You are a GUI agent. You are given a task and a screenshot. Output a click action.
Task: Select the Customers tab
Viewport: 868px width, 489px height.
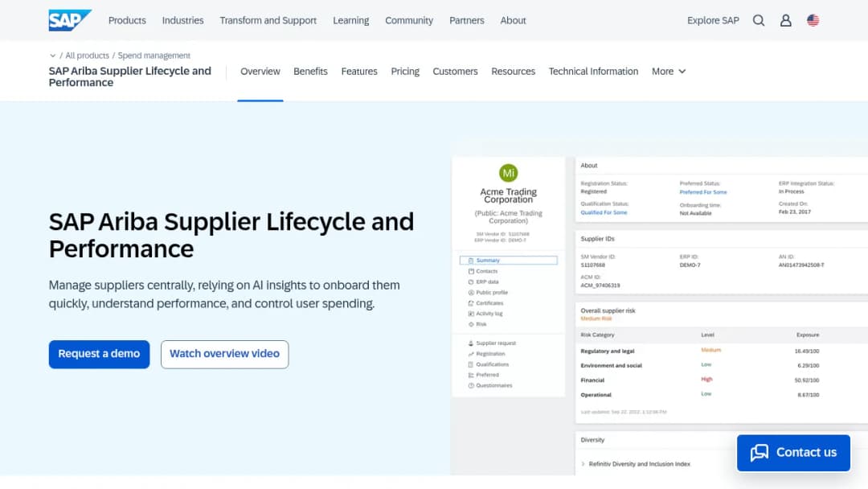[x=455, y=72]
